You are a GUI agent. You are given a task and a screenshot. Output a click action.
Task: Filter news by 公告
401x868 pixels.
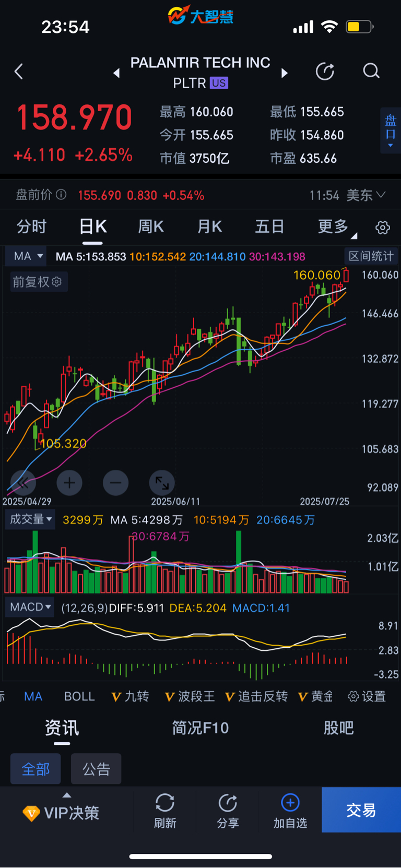(96, 769)
